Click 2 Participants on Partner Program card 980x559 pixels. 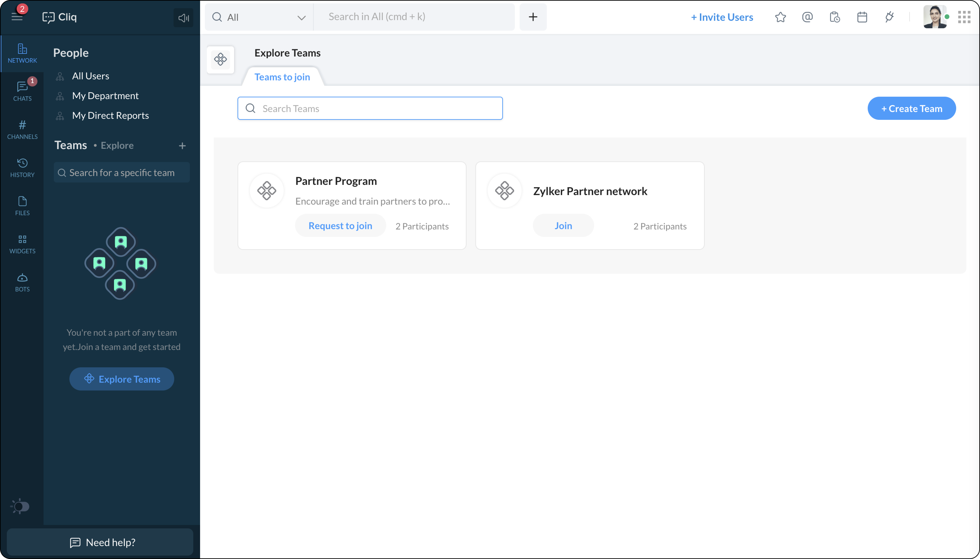422,227
